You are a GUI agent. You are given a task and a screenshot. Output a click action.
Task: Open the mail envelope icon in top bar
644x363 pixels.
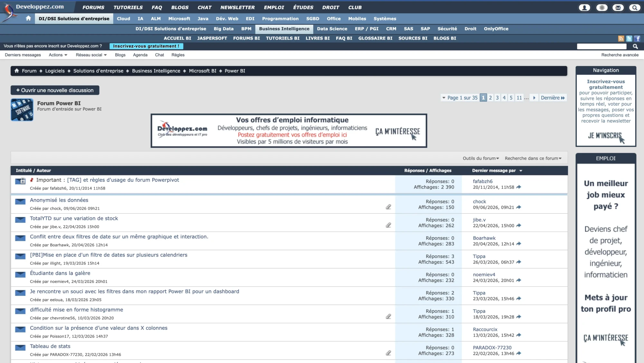(x=618, y=7)
